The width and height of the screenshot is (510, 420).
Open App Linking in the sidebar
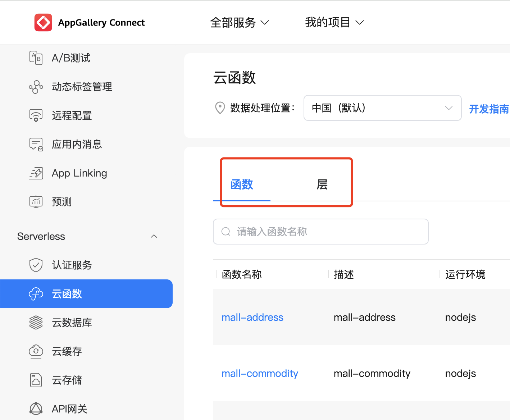pyautogui.click(x=79, y=173)
